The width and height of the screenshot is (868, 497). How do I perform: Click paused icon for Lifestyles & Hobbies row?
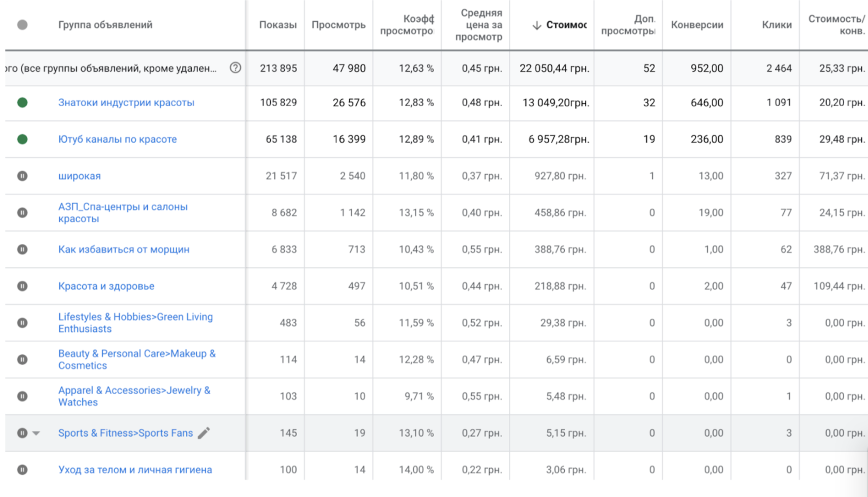pyautogui.click(x=22, y=322)
